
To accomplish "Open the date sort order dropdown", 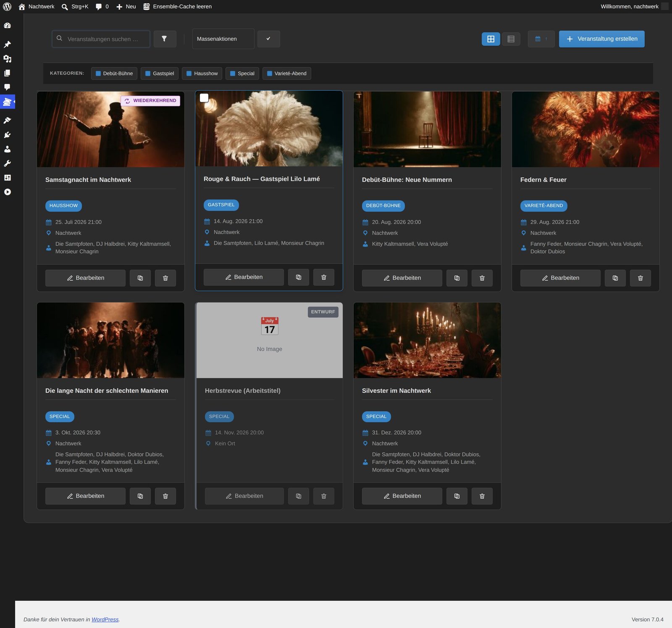I will point(541,39).
